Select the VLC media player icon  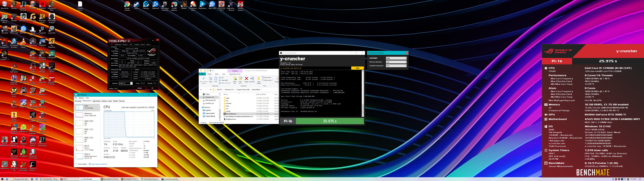[x=23, y=43]
